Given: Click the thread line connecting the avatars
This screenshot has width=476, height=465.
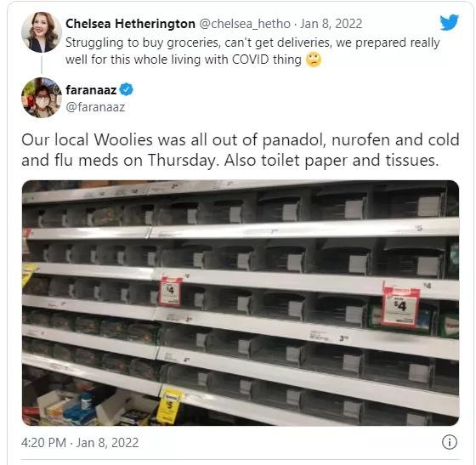Looking at the screenshot, I should pos(42,65).
